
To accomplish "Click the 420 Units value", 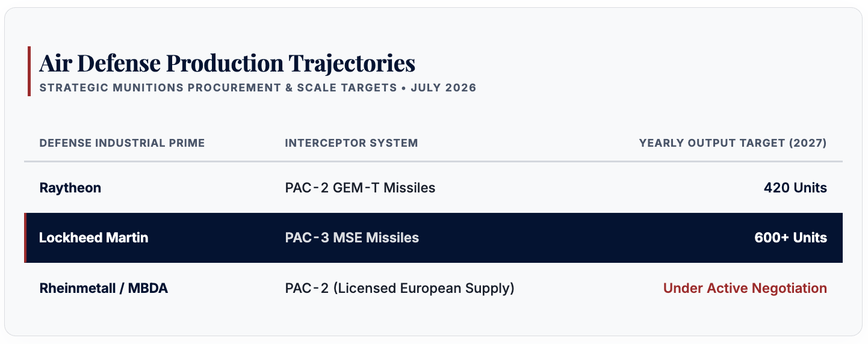I will tap(795, 188).
